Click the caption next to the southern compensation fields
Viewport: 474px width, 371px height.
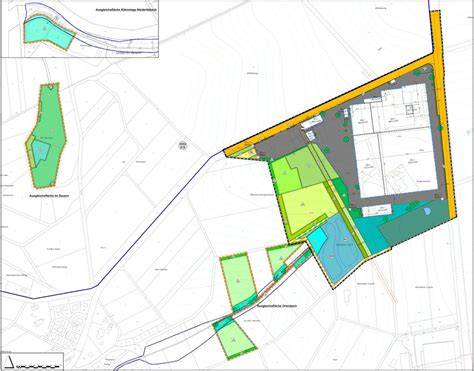(x=277, y=305)
